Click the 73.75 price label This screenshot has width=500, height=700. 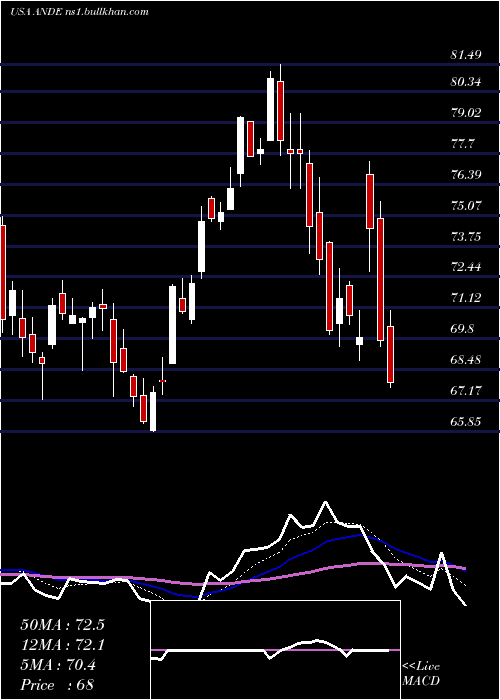[466, 237]
